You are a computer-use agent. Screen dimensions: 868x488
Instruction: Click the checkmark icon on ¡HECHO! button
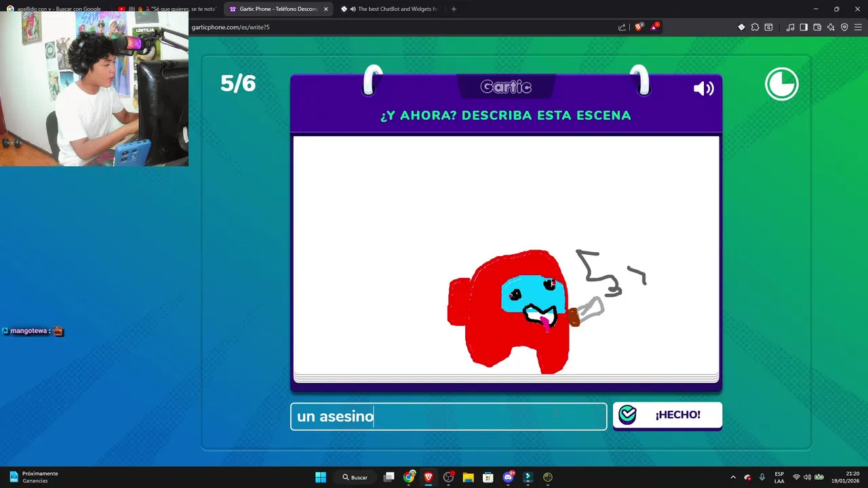[x=627, y=415]
